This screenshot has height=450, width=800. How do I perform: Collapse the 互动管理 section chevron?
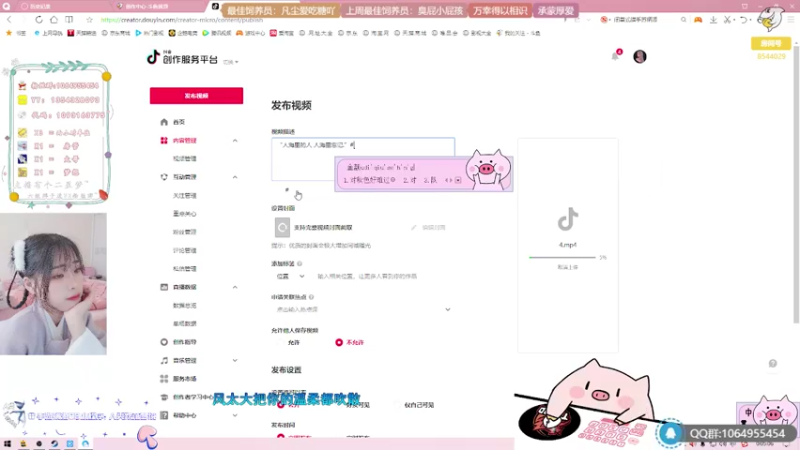(x=235, y=177)
